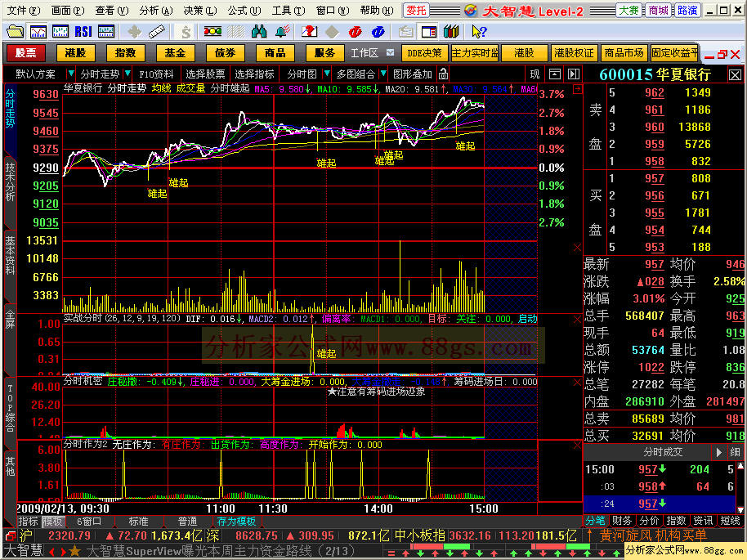Click the F10资料 button

tap(156, 74)
